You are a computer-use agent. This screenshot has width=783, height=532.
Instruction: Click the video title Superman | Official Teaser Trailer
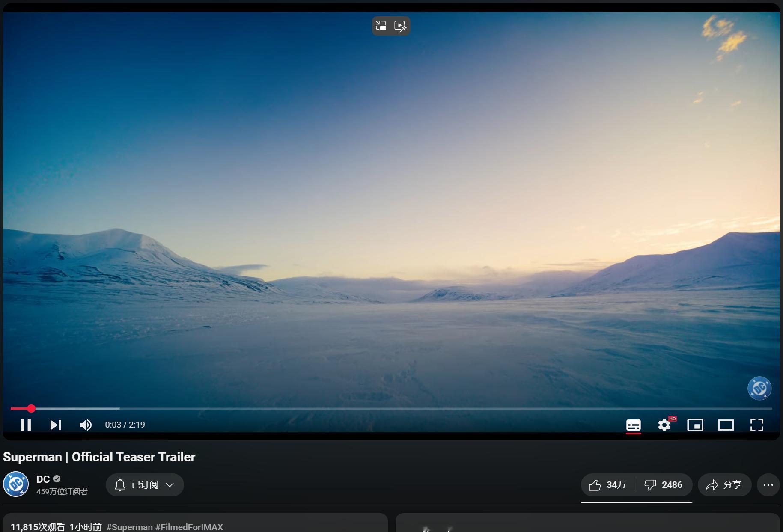pyautogui.click(x=99, y=457)
